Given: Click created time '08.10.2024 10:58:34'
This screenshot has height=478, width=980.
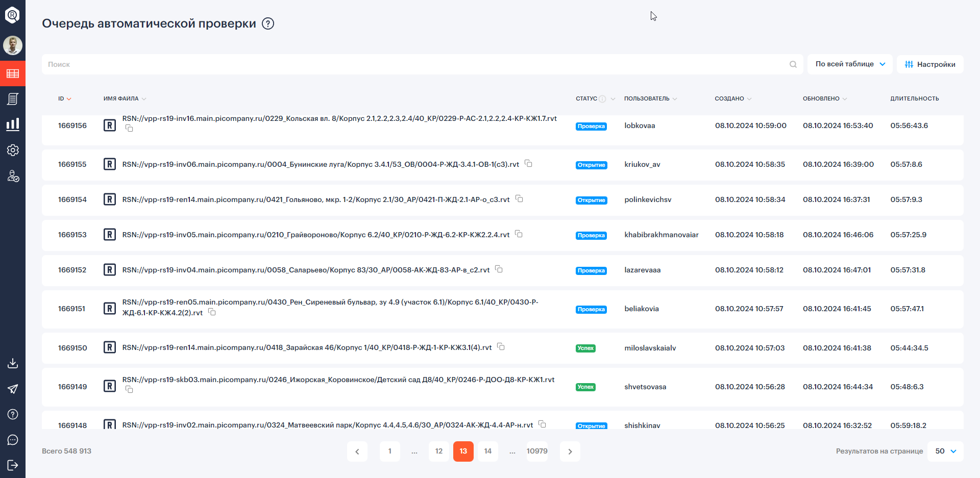Looking at the screenshot, I should tap(750, 199).
